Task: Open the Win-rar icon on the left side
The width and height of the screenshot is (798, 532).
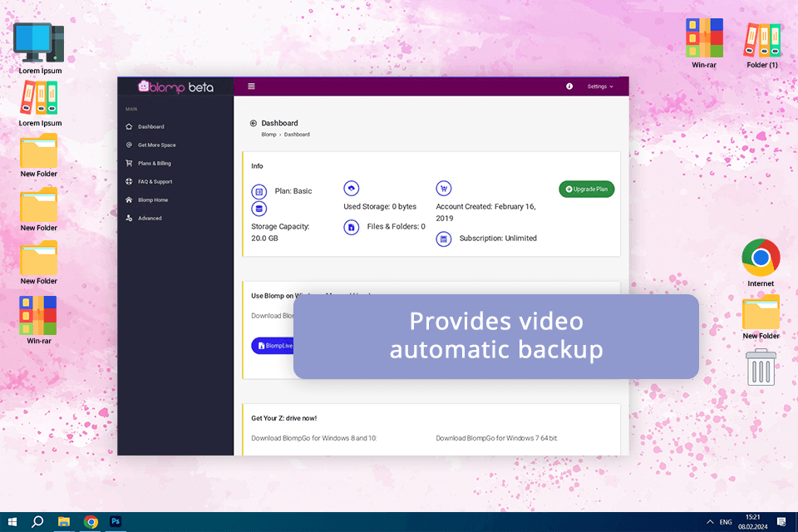Action: point(39,320)
